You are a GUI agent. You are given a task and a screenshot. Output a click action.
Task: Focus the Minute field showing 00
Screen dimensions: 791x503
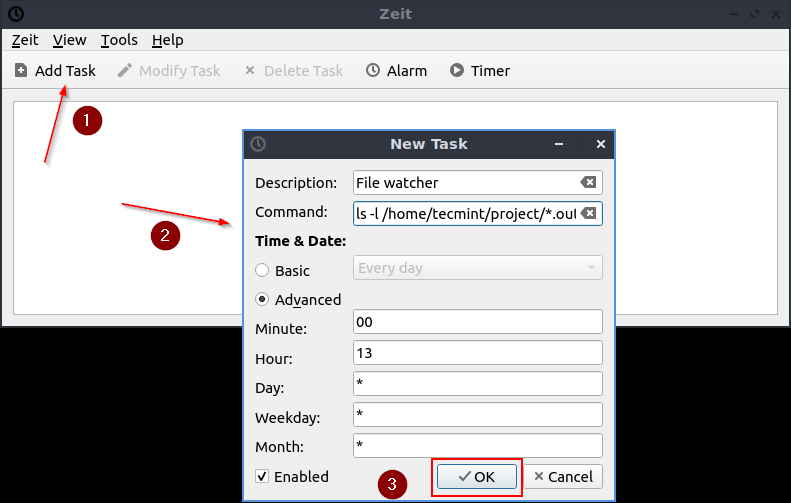(478, 322)
